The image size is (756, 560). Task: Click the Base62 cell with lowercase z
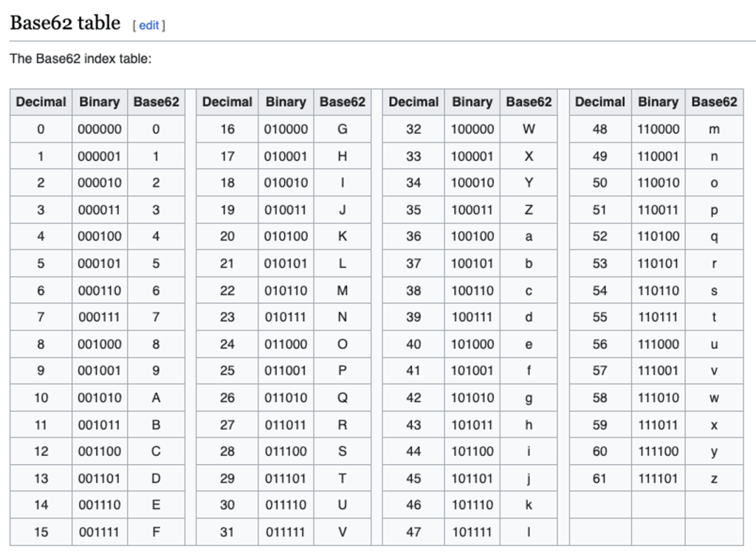click(714, 478)
